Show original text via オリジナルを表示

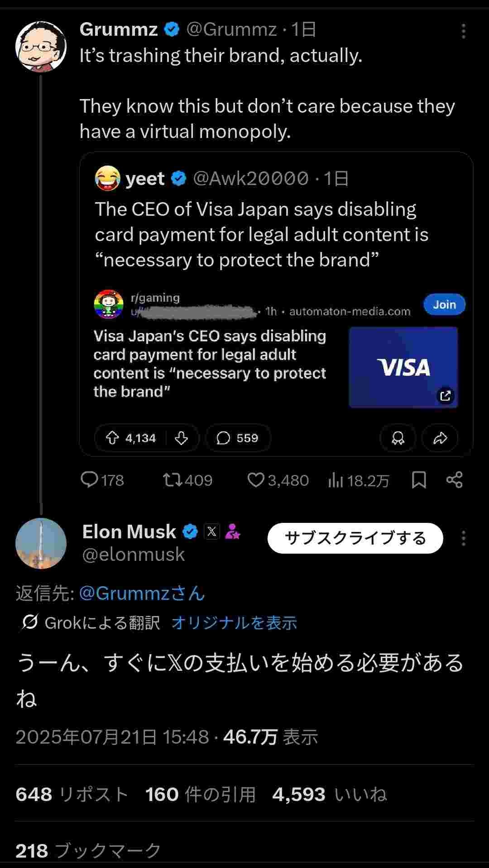point(234,623)
